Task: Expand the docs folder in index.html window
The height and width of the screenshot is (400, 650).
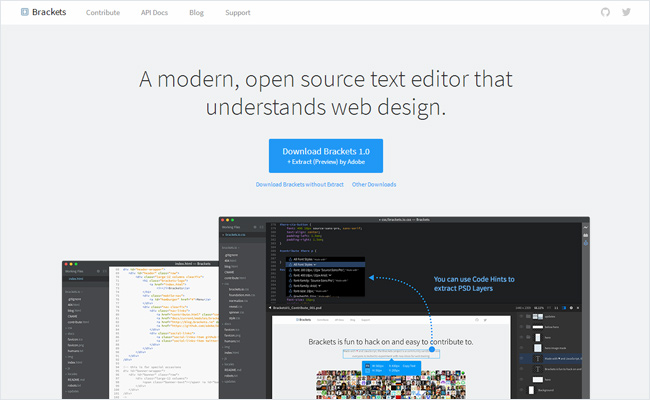Action: [x=70, y=334]
